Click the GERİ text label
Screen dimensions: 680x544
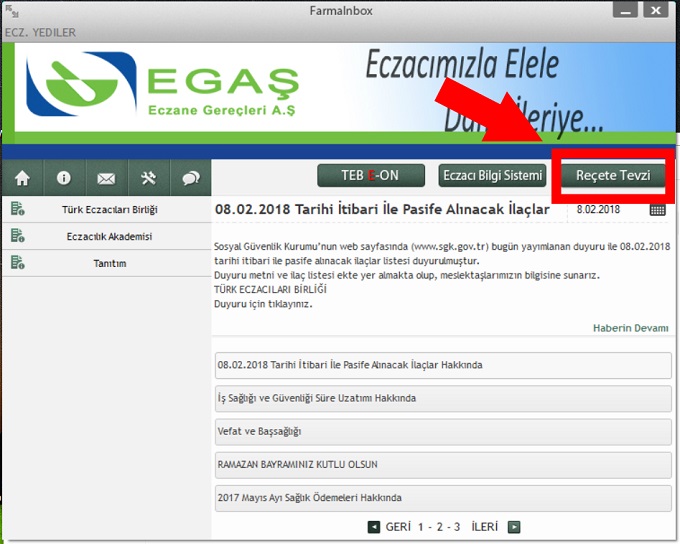(398, 527)
